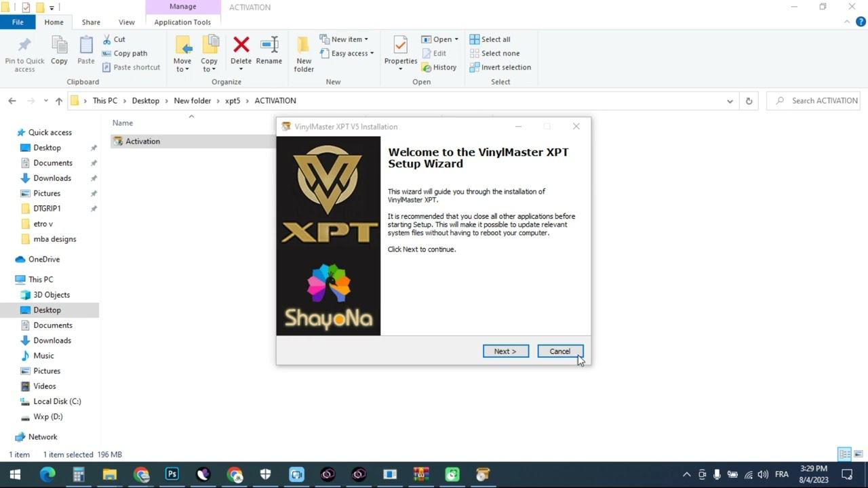Select the Activation file in the list
Viewport: 868px width, 488px height.
[x=193, y=141]
